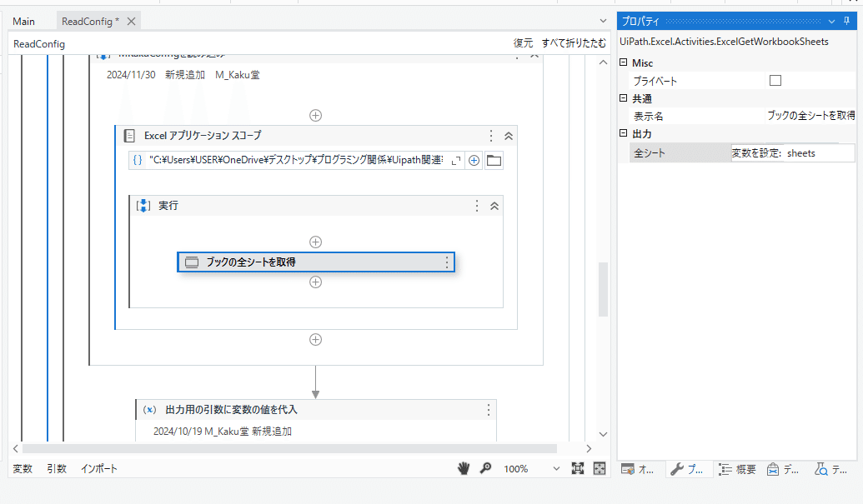This screenshot has height=504, width=863.
Task: Click the ブックの全シートを取得 activity icon
Action: click(x=192, y=262)
